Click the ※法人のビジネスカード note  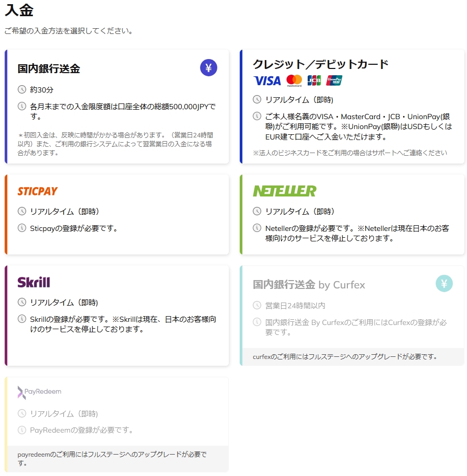350,153
